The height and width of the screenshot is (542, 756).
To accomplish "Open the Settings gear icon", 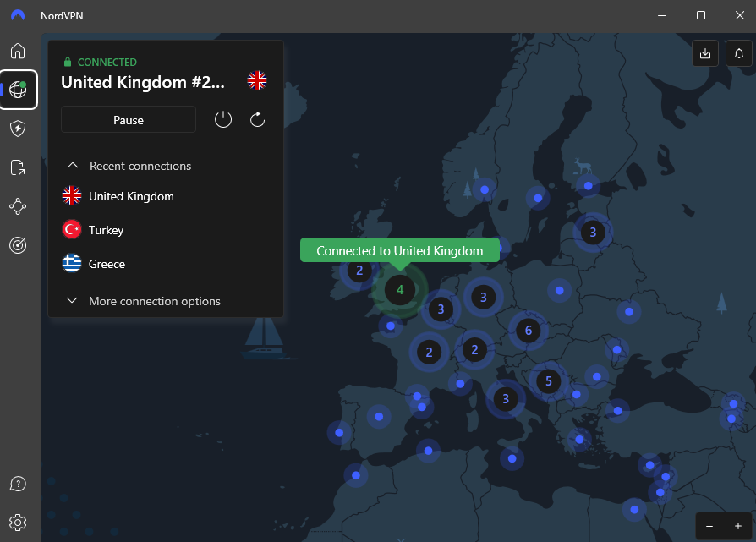I will (x=18, y=523).
